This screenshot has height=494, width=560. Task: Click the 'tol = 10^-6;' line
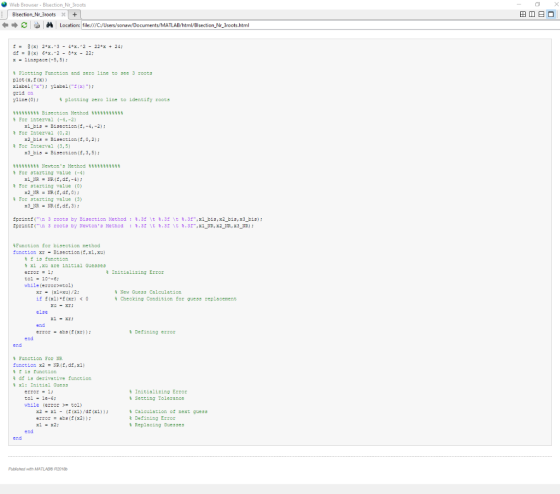pos(42,279)
